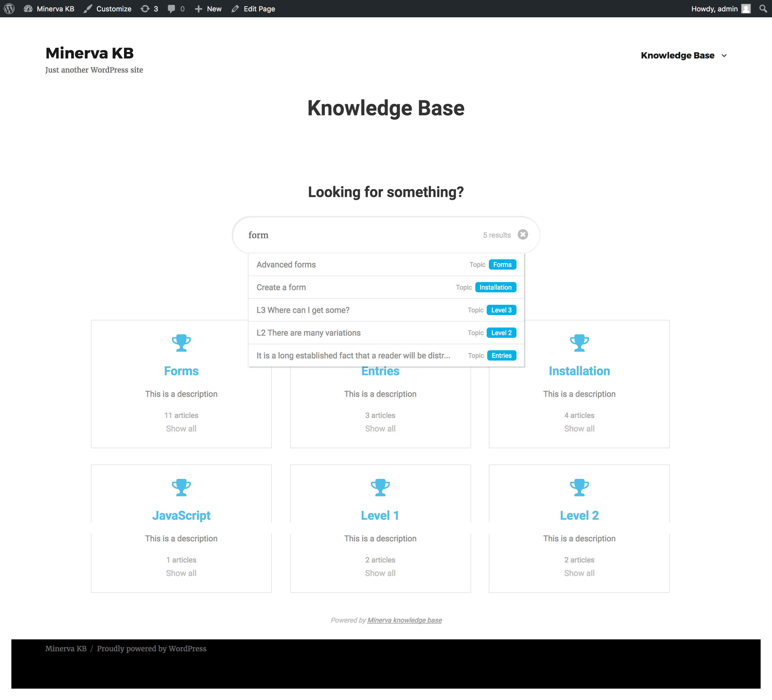Click the Forms trophy icon
This screenshot has height=700, width=772.
click(x=181, y=343)
